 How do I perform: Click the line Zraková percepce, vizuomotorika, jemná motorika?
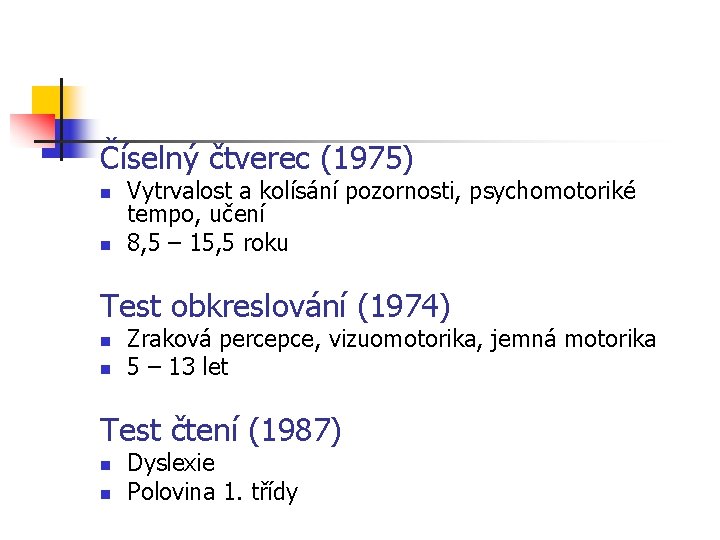[391, 339]
